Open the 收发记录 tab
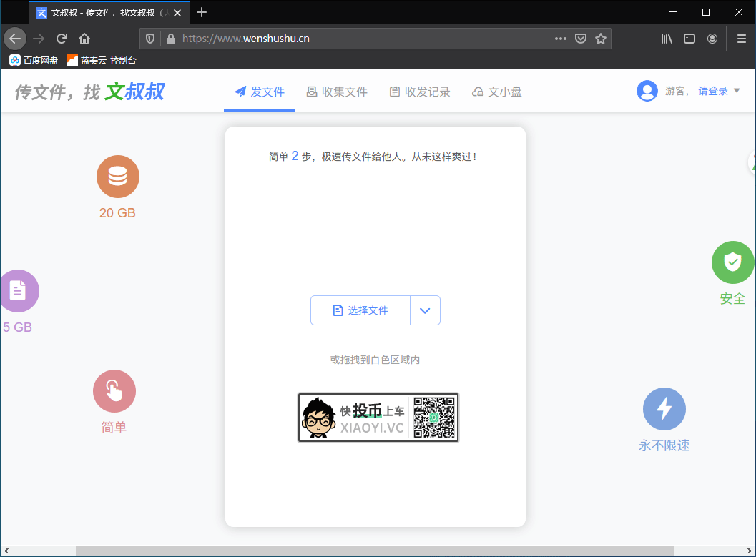The image size is (756, 557). click(x=420, y=92)
